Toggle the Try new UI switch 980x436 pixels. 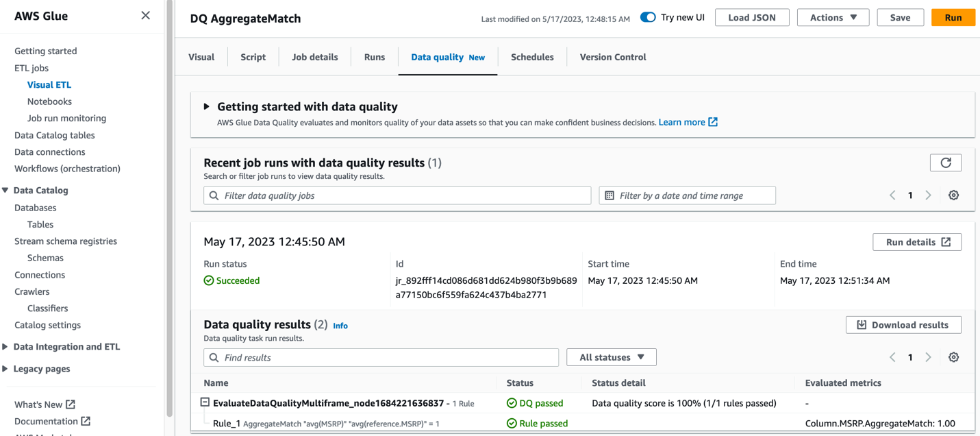click(x=648, y=17)
